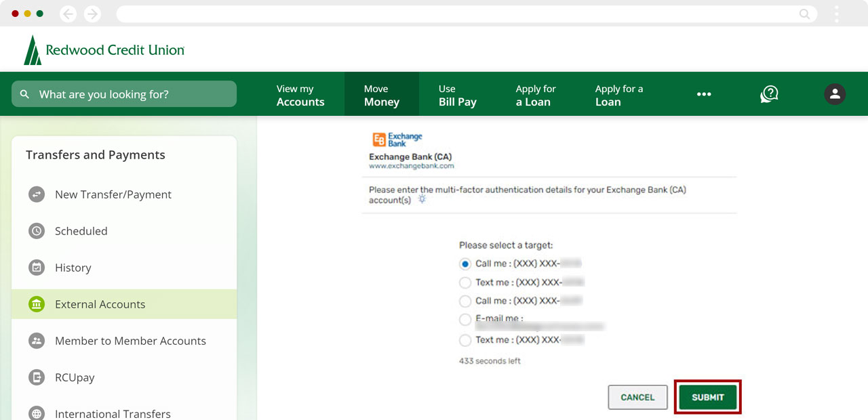Click the International Transfers globe icon
This screenshot has width=868, height=420.
click(37, 413)
